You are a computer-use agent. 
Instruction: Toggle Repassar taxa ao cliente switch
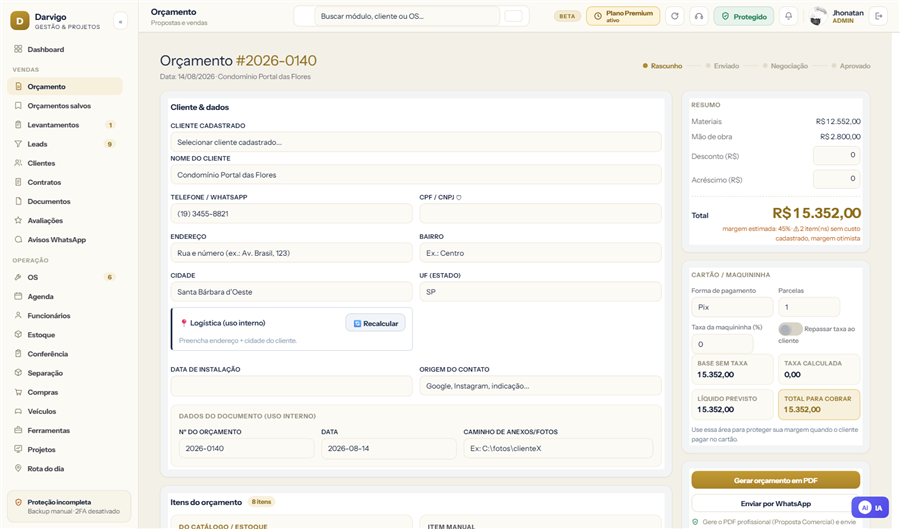pos(790,329)
